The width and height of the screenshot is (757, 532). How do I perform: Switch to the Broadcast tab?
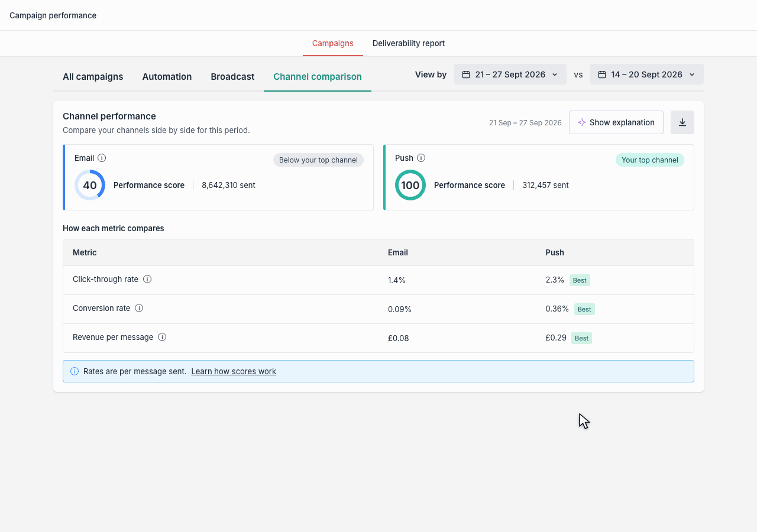[232, 77]
